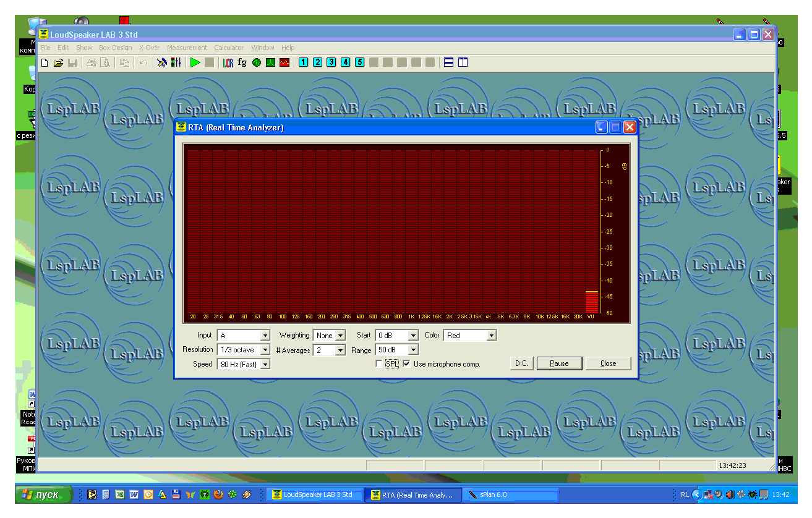Image resolution: width=812 pixels, height=518 pixels.
Task: Select cyan curve button 4
Action: [x=345, y=62]
